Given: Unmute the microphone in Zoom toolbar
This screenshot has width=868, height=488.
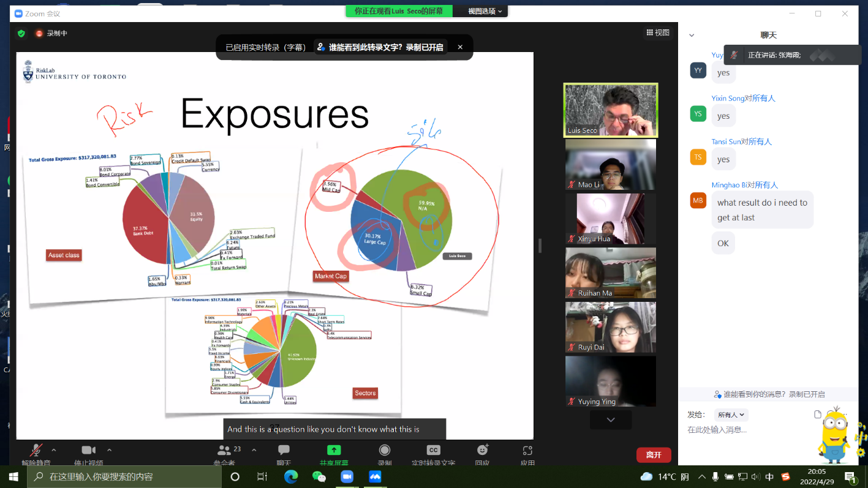Looking at the screenshot, I should [x=37, y=451].
